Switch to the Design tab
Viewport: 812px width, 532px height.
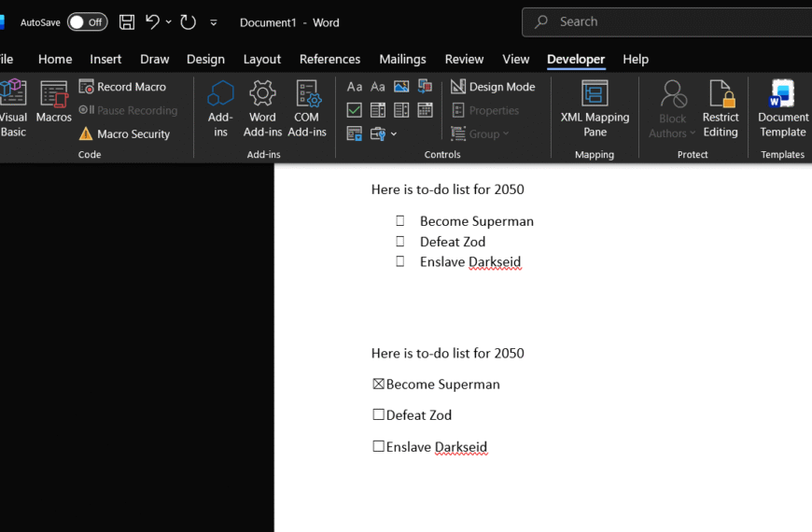(205, 59)
